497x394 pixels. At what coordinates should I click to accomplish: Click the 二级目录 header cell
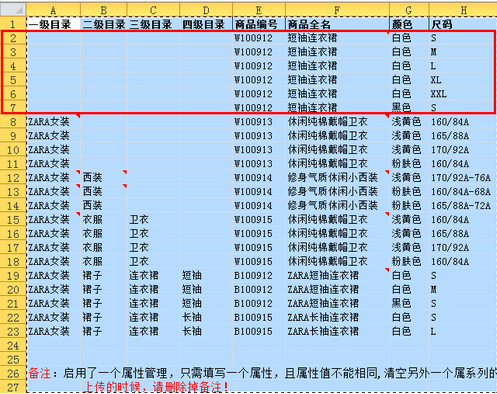[104, 24]
